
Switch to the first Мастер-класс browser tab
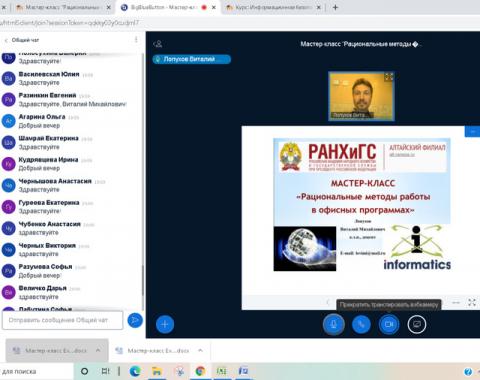pyautogui.click(x=62, y=7)
